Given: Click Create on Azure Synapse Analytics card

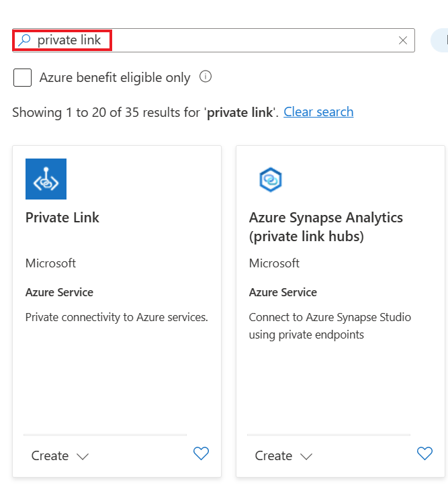Looking at the screenshot, I should (x=273, y=455).
